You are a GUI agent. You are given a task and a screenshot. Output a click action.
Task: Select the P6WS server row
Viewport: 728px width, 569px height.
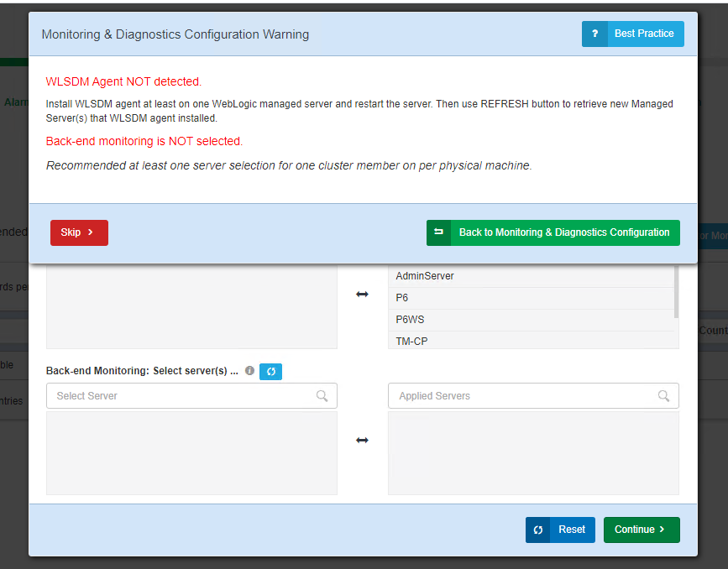532,320
